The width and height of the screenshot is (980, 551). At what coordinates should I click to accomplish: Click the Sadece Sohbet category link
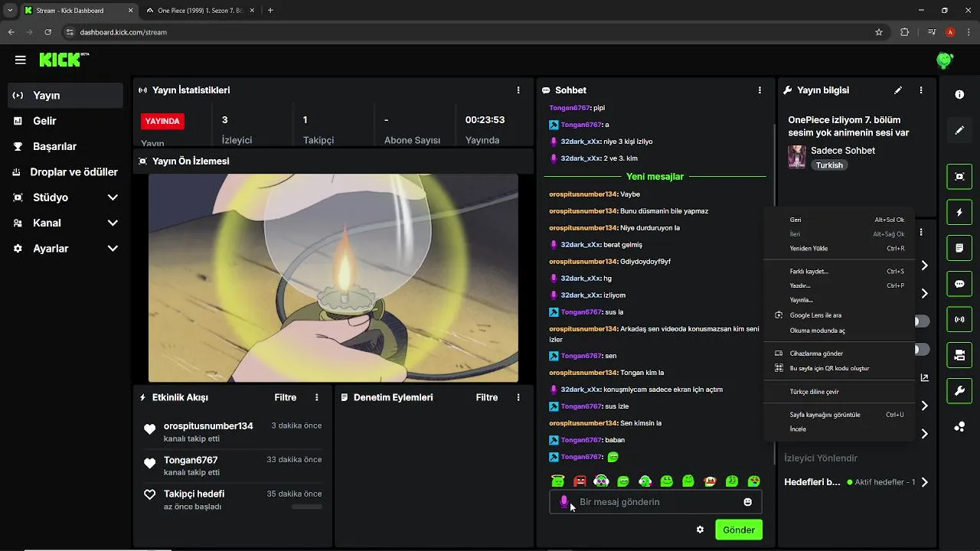point(843,151)
